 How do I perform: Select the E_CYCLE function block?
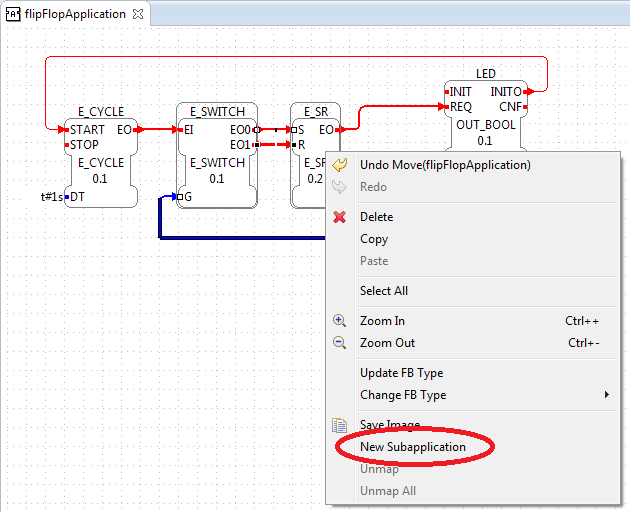[x=100, y=171]
